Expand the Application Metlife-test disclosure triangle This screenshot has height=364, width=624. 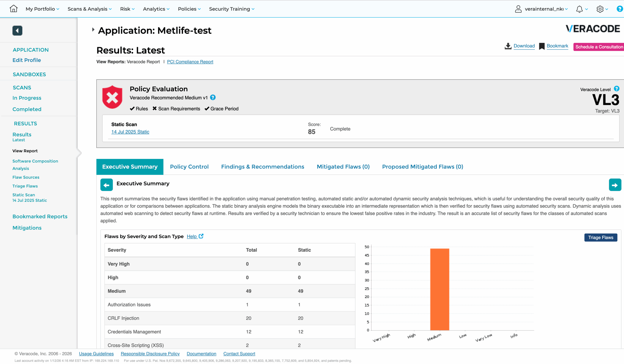(x=93, y=30)
